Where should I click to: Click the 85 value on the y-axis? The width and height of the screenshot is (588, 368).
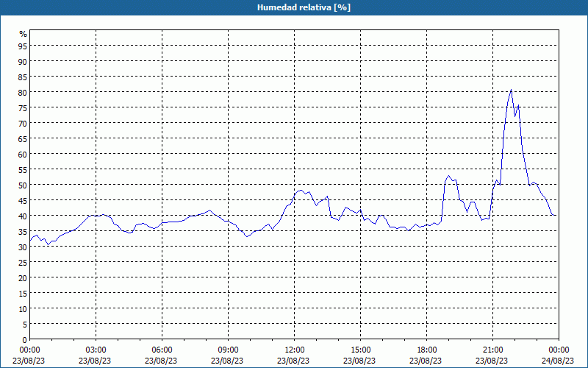[23, 77]
